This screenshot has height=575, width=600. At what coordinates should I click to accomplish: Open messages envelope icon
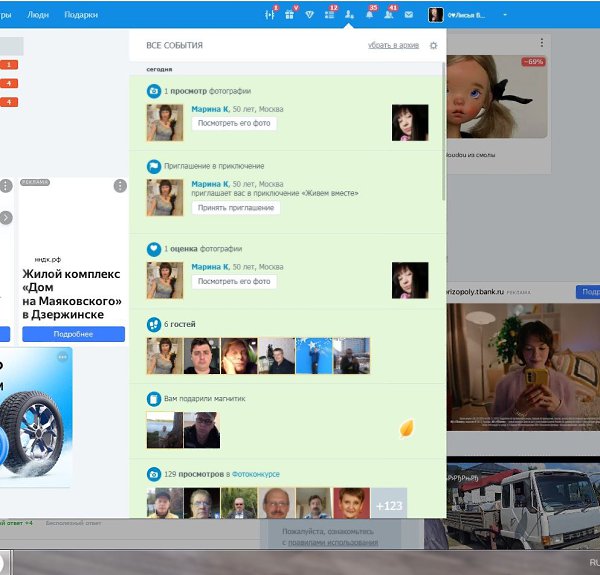tap(408, 15)
